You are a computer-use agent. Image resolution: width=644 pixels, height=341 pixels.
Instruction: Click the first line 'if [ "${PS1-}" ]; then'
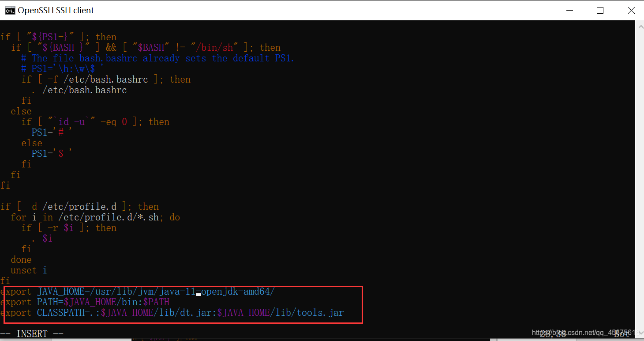(58, 37)
